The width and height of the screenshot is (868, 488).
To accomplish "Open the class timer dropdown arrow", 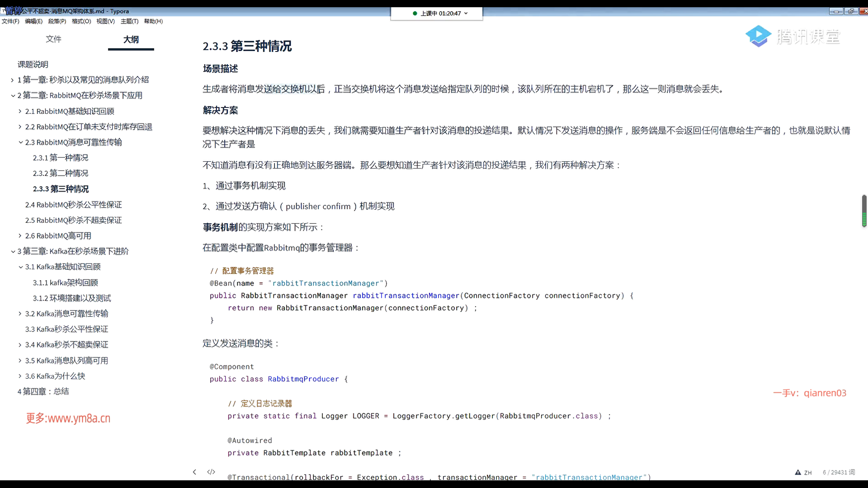I will click(466, 13).
